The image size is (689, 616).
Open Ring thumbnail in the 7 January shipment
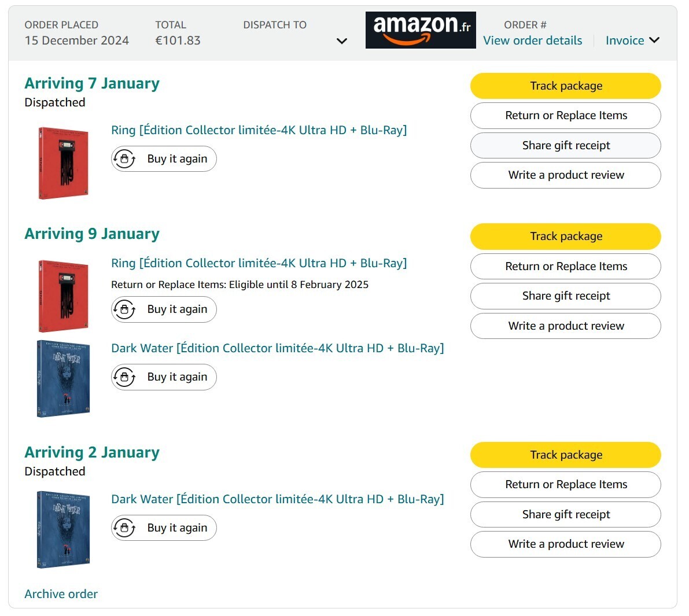(63, 163)
